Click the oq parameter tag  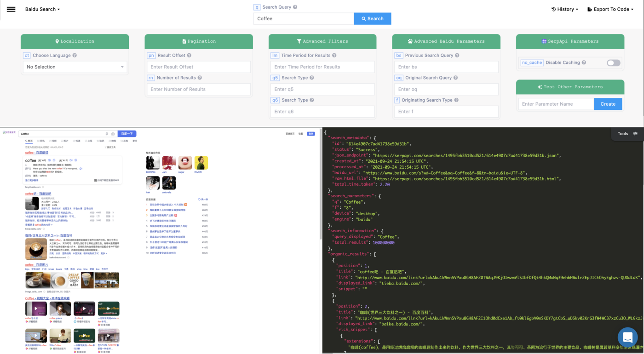(x=399, y=78)
